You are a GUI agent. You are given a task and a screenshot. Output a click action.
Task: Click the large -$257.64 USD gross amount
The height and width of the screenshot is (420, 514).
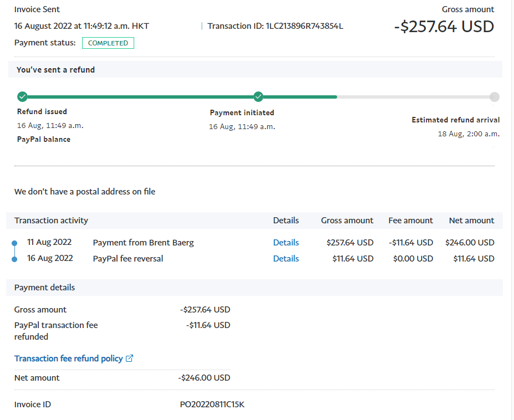click(x=444, y=26)
